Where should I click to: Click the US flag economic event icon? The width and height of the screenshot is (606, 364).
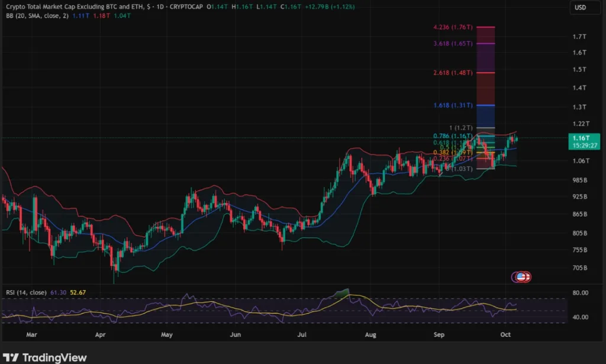(x=521, y=276)
